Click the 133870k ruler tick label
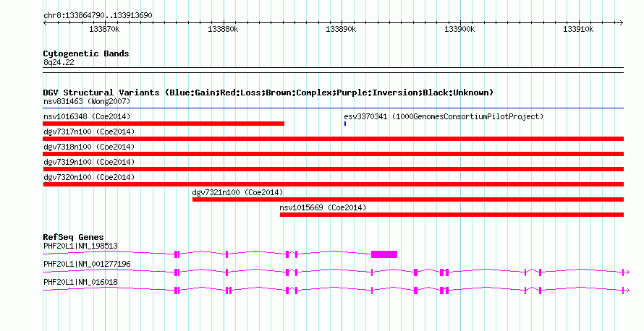644x331 pixels. pos(104,29)
